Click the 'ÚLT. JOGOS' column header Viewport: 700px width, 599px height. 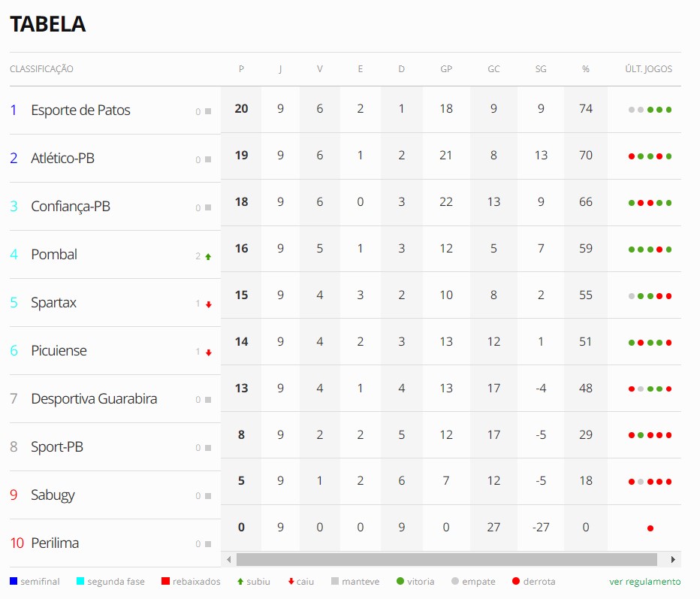click(649, 69)
